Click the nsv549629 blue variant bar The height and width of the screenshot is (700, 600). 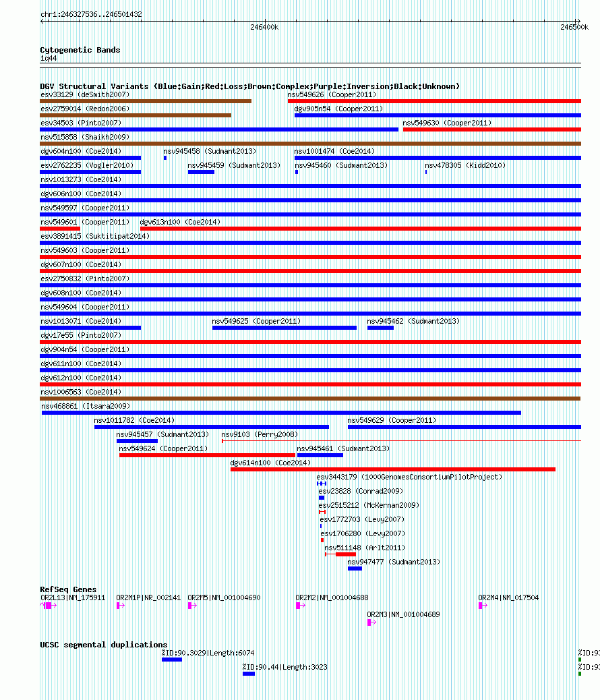[464, 427]
